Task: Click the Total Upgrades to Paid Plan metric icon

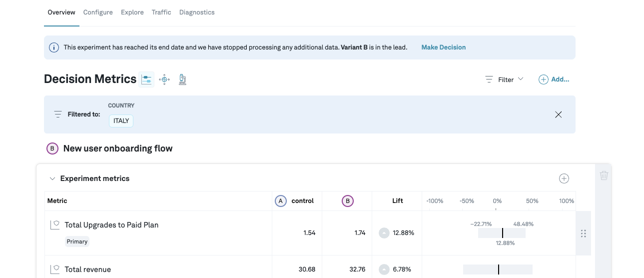Action: 55,225
